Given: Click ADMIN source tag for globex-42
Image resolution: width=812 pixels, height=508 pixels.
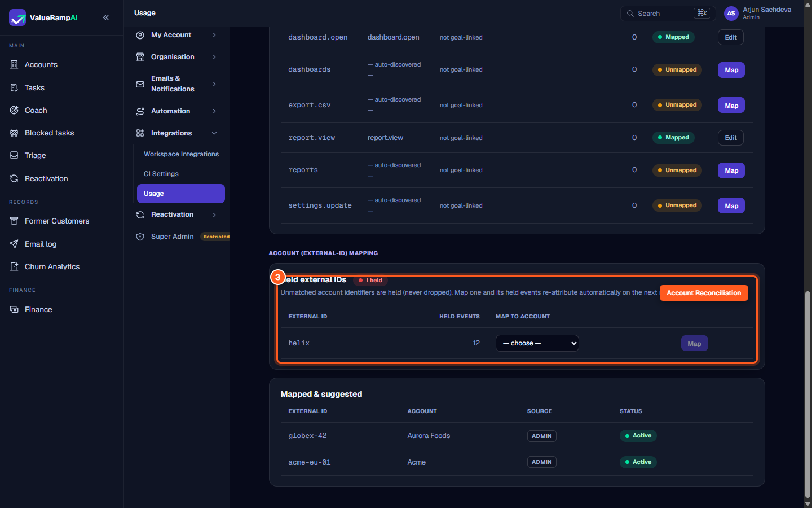Looking at the screenshot, I should (542, 436).
